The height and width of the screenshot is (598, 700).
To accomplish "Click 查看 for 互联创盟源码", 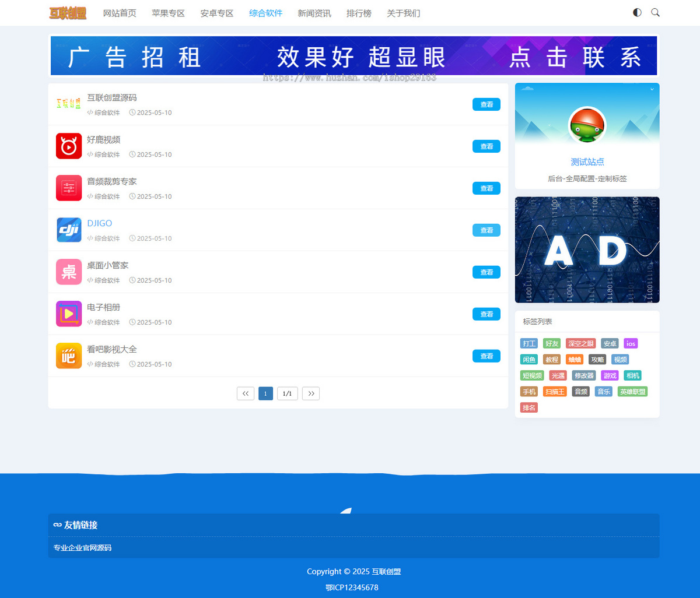I will coord(487,104).
